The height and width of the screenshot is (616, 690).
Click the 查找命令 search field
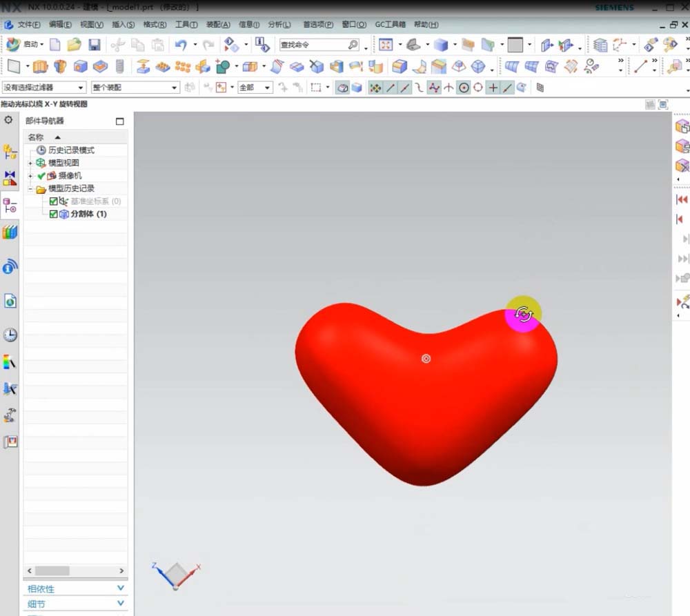pos(313,45)
